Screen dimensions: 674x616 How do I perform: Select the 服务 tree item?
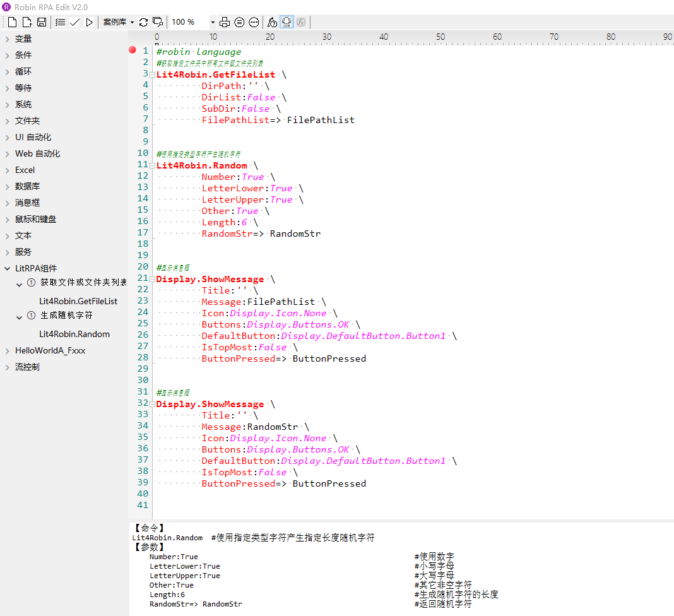(x=23, y=252)
